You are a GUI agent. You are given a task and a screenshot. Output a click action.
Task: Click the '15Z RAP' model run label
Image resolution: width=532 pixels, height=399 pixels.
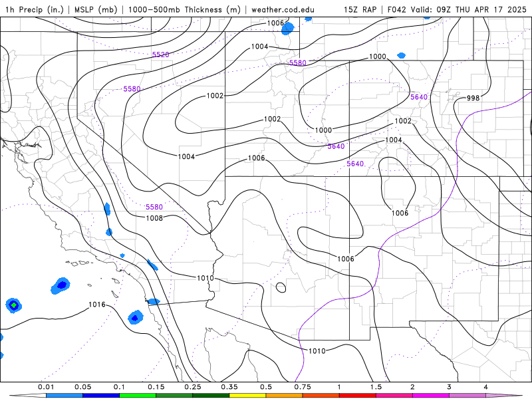[360, 9]
